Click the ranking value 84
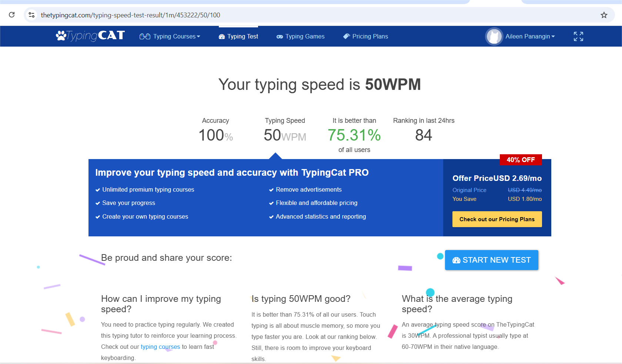This screenshot has width=622, height=364. click(x=424, y=135)
